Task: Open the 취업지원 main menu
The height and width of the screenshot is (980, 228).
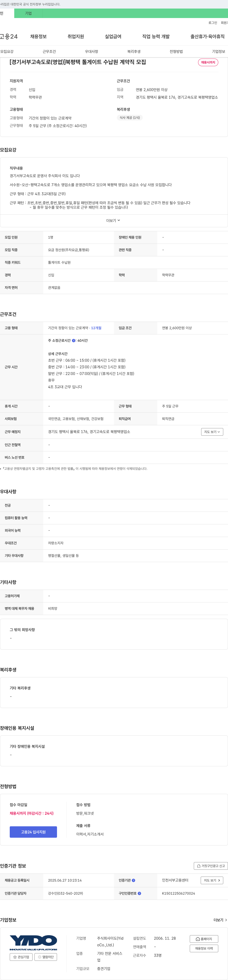Action: 76,37
